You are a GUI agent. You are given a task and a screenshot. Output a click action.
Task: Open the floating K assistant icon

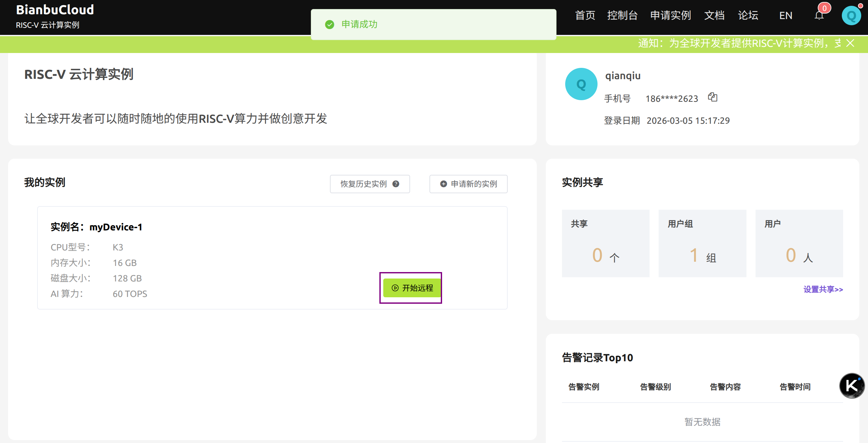(852, 386)
